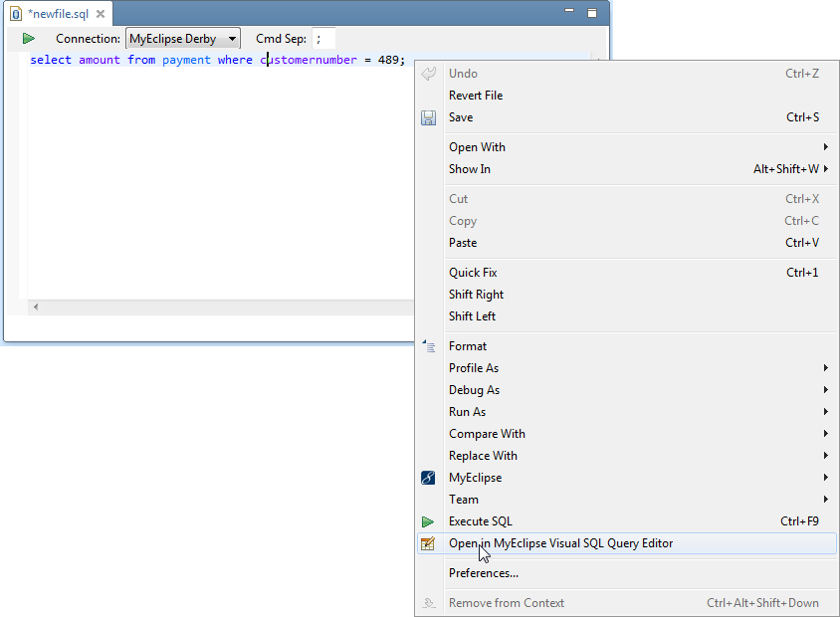
Task: Open the Connection dropdown MyEclipse Derby
Action: [x=183, y=39]
